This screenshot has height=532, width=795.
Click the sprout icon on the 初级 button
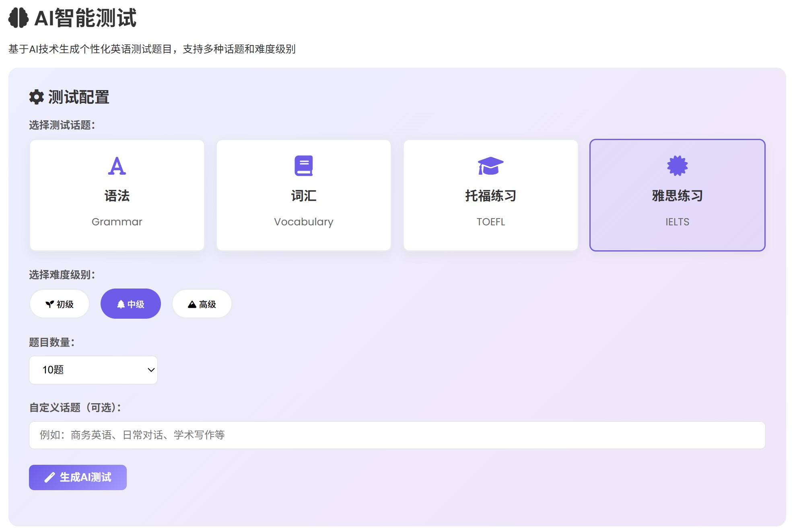[x=49, y=304]
